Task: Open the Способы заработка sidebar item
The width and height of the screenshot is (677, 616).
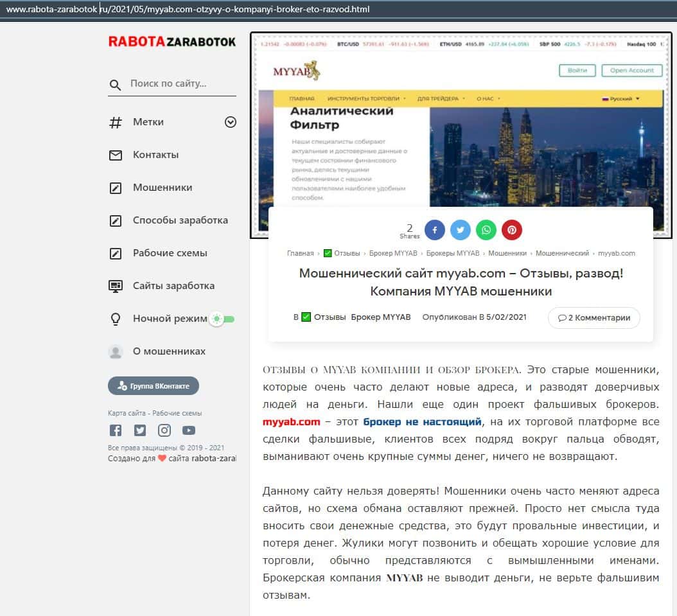Action: click(x=180, y=220)
